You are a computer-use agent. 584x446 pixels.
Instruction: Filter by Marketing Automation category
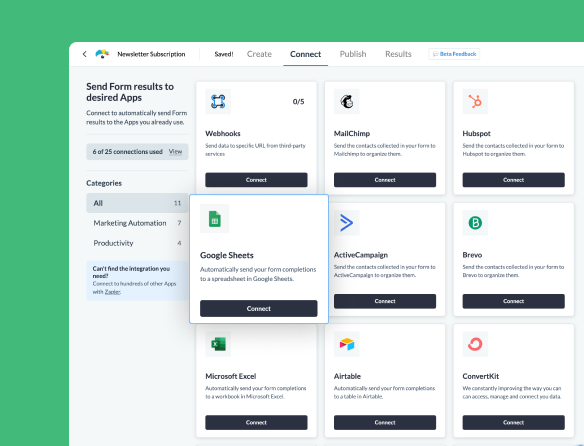(x=137, y=223)
